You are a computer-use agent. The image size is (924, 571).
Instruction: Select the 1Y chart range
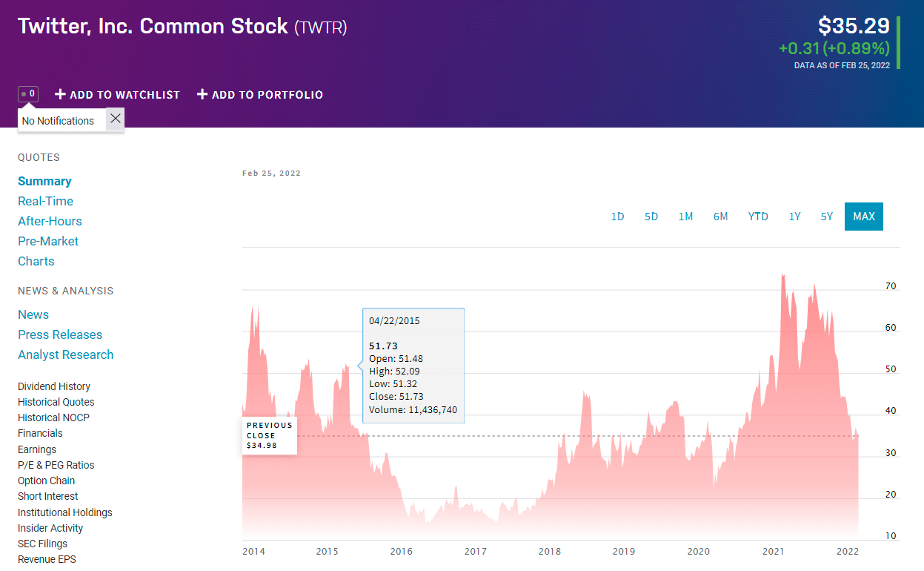[x=794, y=217]
